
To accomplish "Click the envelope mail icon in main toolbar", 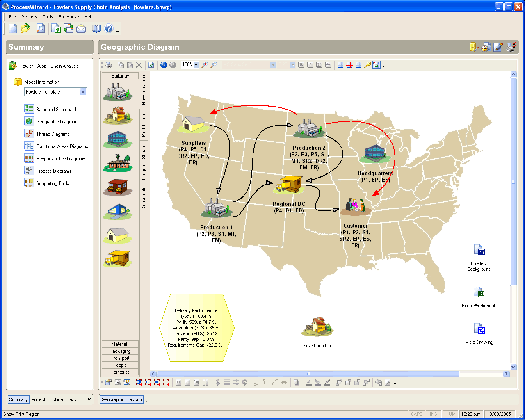I will point(81,28).
